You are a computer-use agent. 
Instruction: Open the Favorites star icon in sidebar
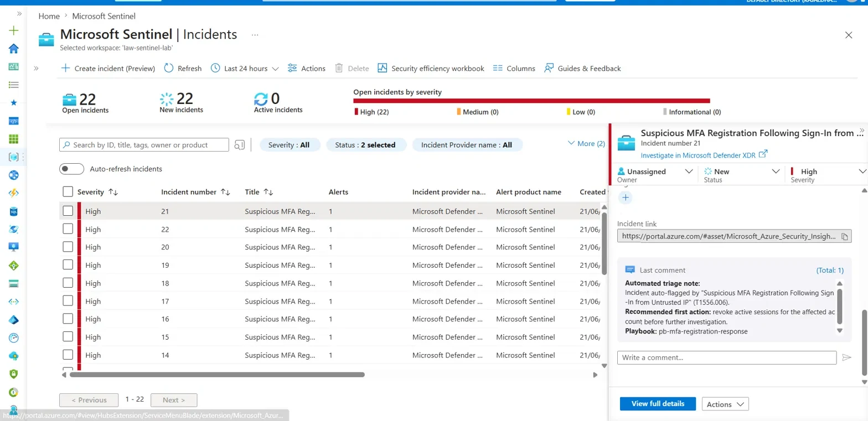[14, 103]
